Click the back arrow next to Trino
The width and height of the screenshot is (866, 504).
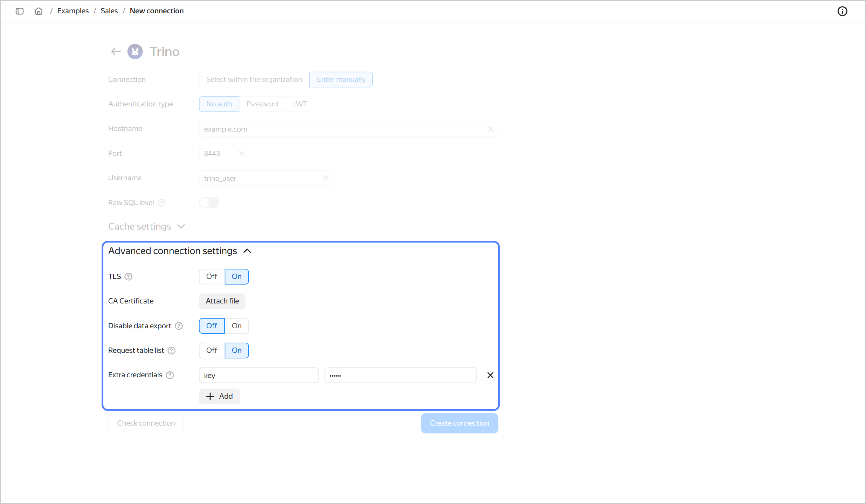click(116, 52)
